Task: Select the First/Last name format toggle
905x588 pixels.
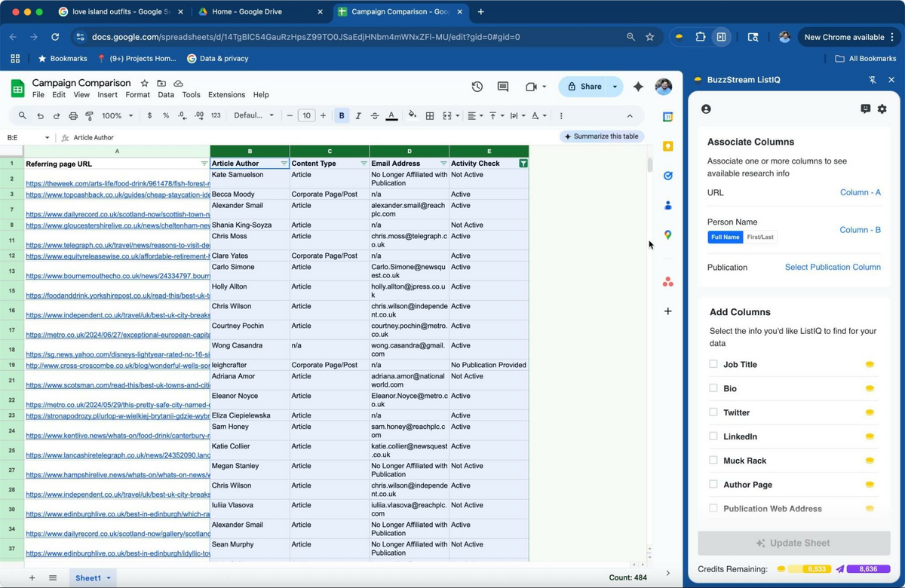Action: tap(759, 237)
